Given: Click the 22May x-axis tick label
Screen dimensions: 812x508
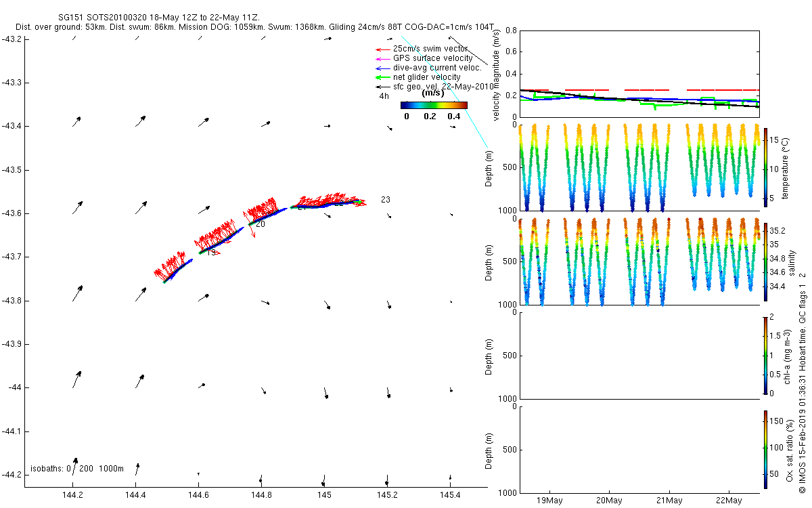Looking at the screenshot, I should point(729,501).
